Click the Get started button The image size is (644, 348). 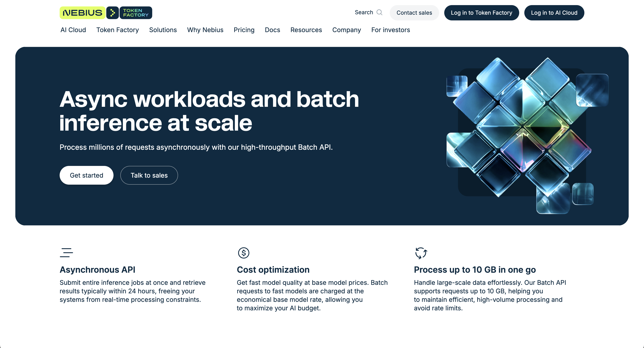click(86, 175)
